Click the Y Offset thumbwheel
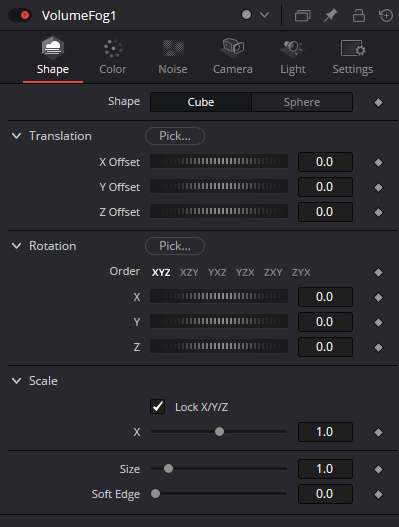The width and height of the screenshot is (399, 527). [219, 186]
